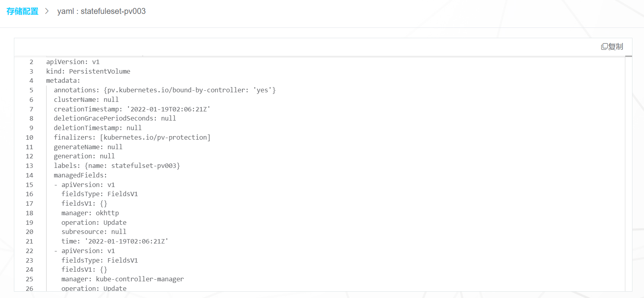
Task: Click the apiVersion: v1 line at top
Action: point(73,62)
